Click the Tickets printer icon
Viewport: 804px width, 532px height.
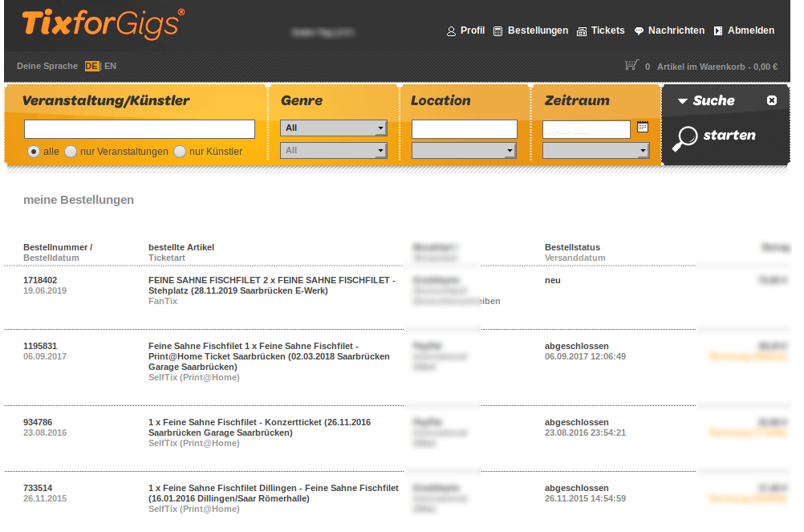pyautogui.click(x=582, y=31)
